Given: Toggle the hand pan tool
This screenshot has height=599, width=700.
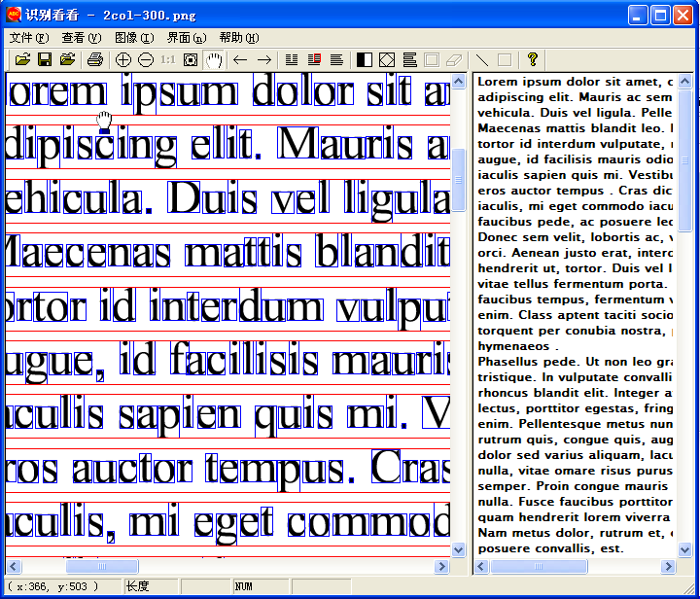Looking at the screenshot, I should pos(214,60).
